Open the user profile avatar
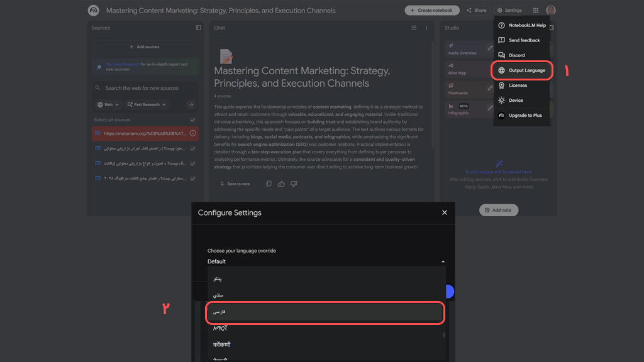This screenshot has width=644, height=362. pyautogui.click(x=551, y=10)
